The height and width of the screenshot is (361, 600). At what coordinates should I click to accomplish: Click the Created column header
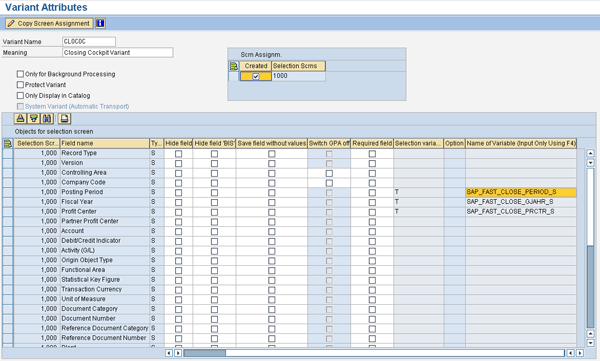click(x=256, y=66)
